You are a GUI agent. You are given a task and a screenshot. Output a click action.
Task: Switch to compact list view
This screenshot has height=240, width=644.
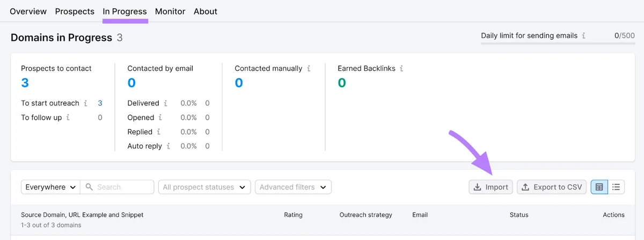pos(616,187)
